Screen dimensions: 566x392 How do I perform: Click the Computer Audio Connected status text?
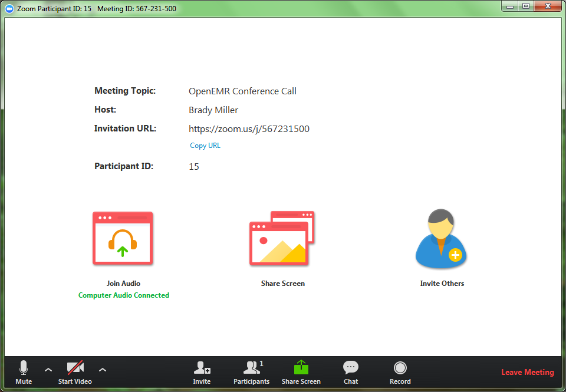123,295
